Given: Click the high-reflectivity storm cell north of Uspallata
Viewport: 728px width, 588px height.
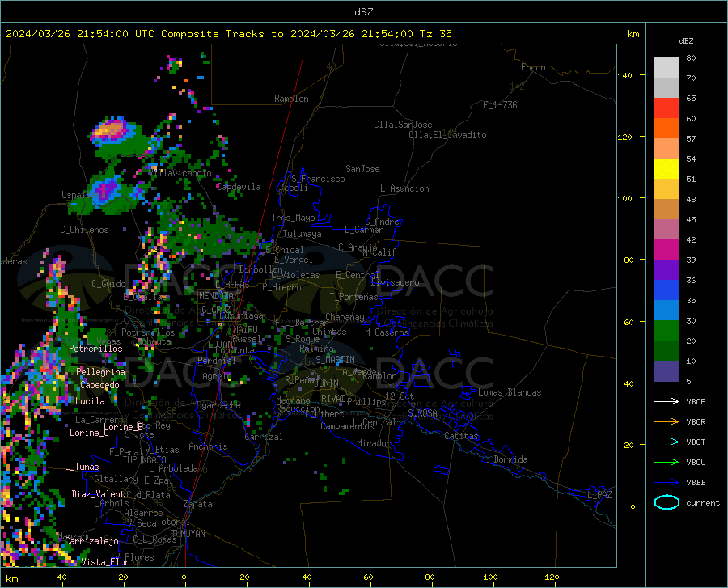Looking at the screenshot, I should coord(111,130).
